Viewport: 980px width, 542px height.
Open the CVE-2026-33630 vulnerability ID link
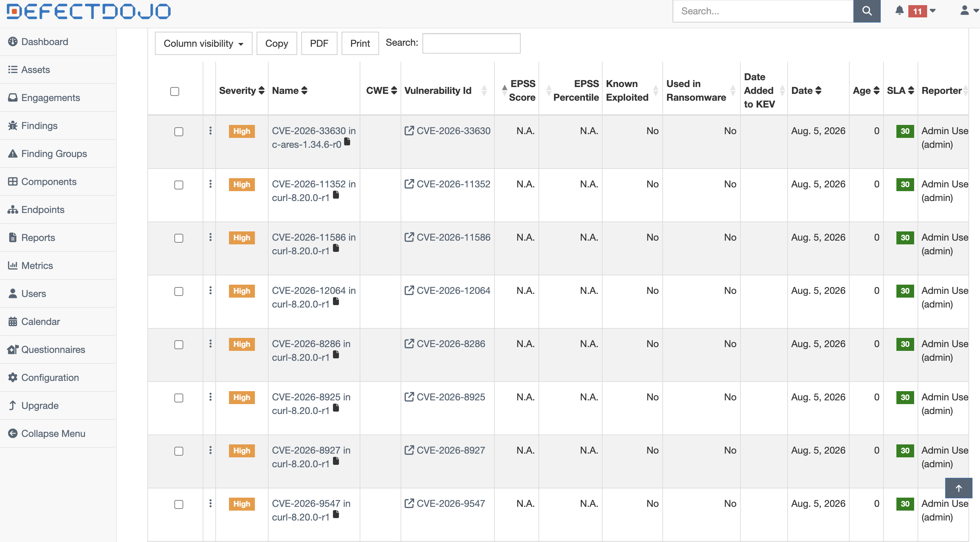coord(453,131)
